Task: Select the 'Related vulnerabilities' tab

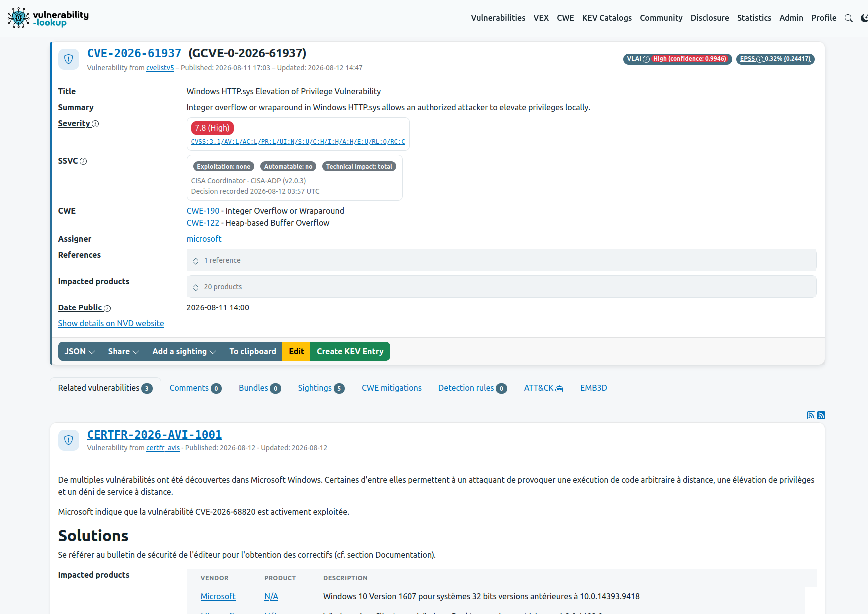Action: click(105, 388)
